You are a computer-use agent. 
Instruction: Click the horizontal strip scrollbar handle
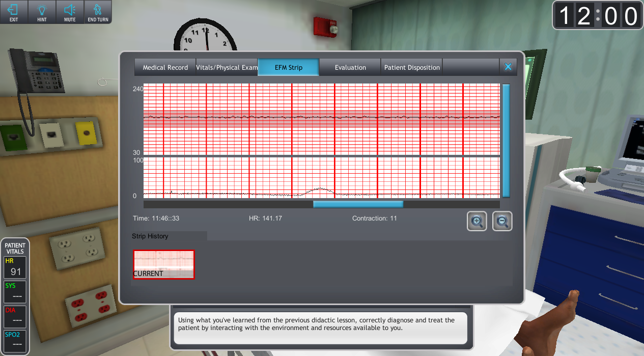tap(358, 204)
